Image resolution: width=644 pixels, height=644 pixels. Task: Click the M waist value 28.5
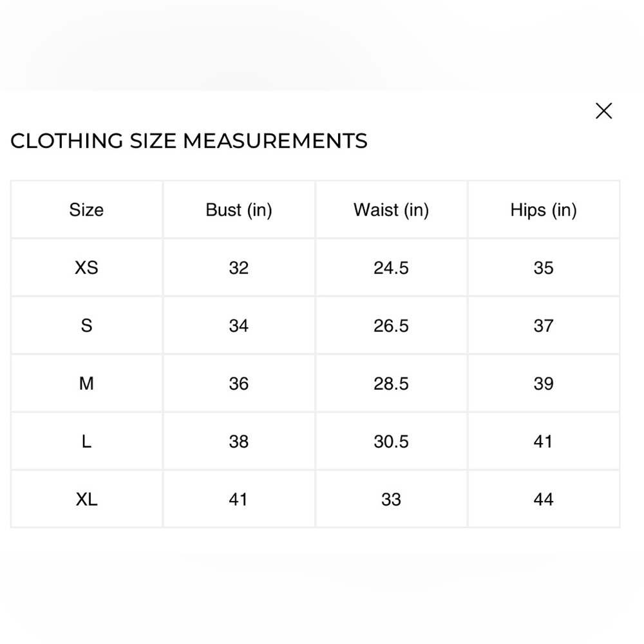391,384
